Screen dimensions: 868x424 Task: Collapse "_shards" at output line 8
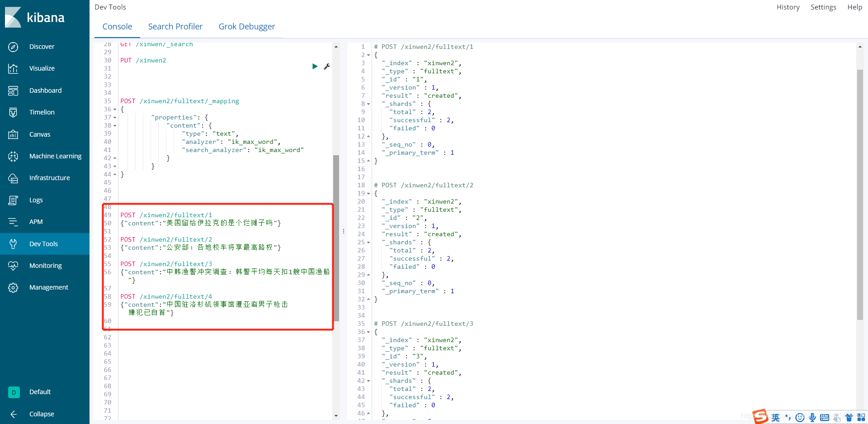(368, 104)
